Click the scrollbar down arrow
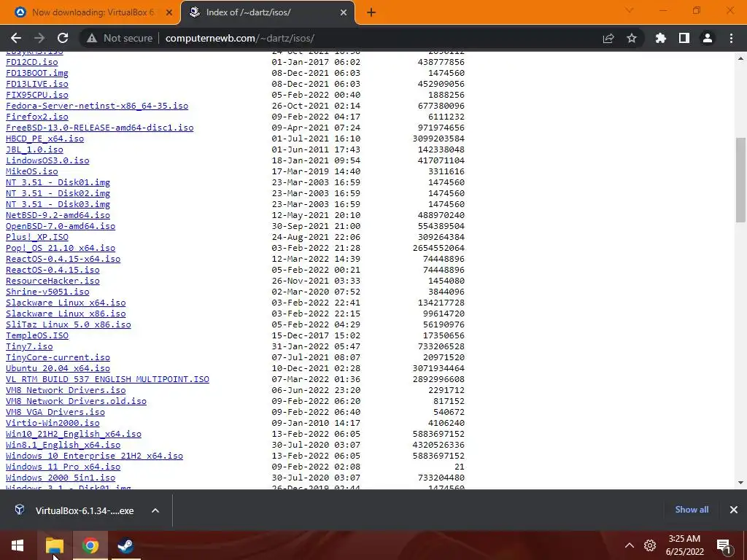The width and height of the screenshot is (747, 560). coord(740,483)
